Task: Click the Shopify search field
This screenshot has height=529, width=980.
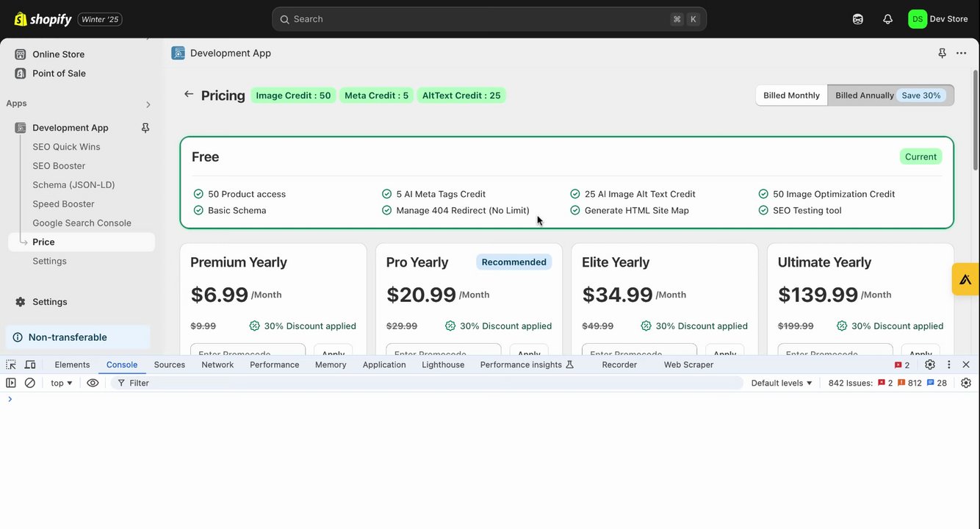Action: (478, 19)
